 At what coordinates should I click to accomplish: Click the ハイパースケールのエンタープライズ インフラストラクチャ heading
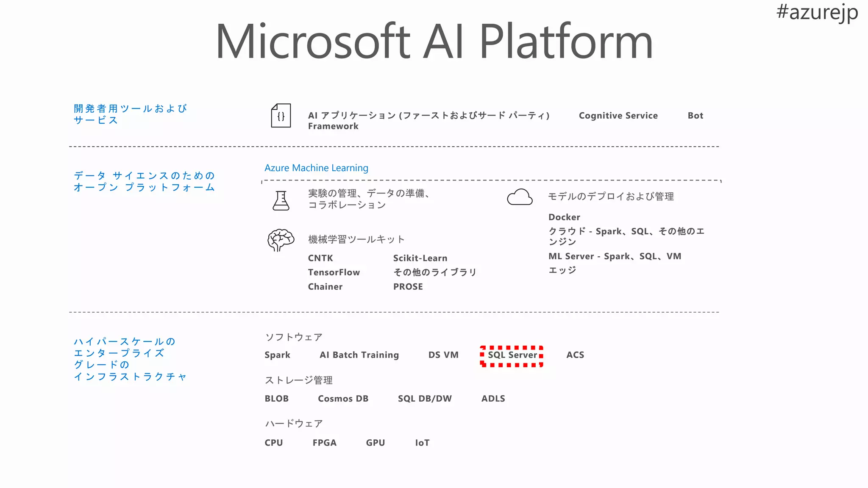pyautogui.click(x=131, y=359)
